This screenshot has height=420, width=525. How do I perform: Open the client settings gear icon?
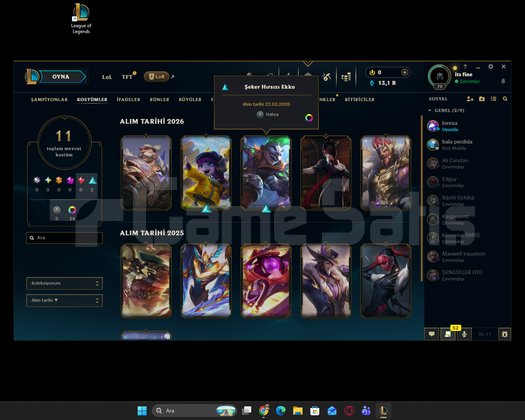[491, 67]
